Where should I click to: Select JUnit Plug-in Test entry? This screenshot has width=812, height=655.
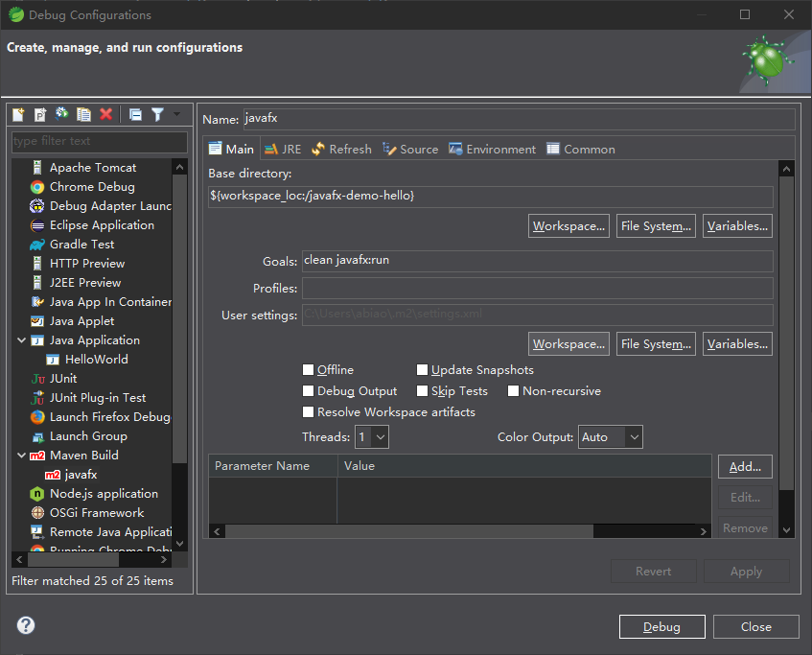point(98,397)
